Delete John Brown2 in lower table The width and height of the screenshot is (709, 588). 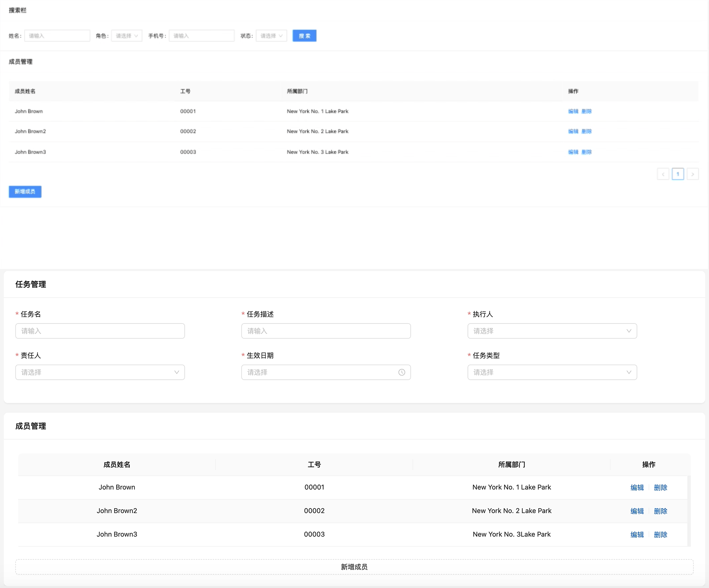(x=660, y=511)
